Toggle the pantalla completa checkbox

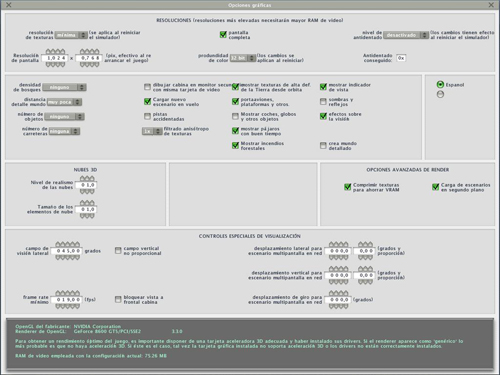pyautogui.click(x=223, y=34)
